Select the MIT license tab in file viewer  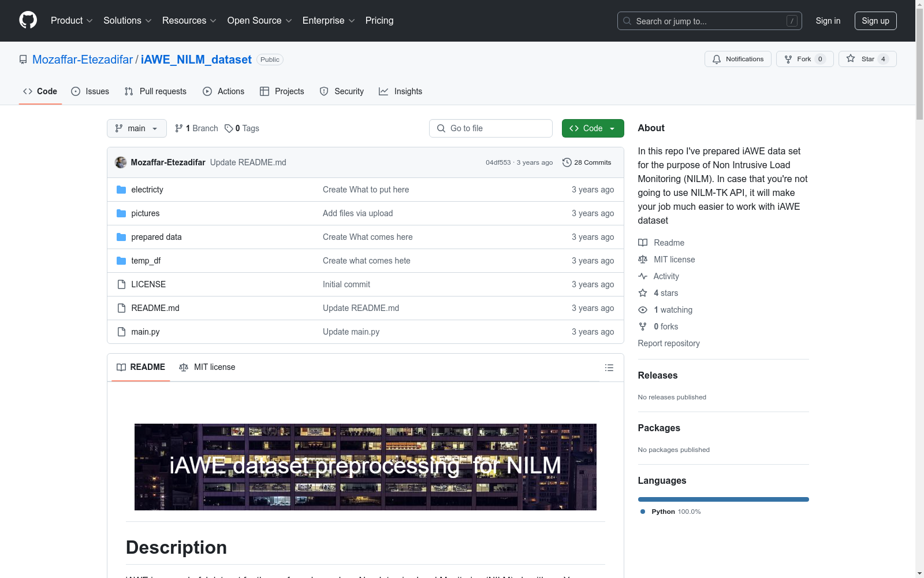[x=207, y=367]
